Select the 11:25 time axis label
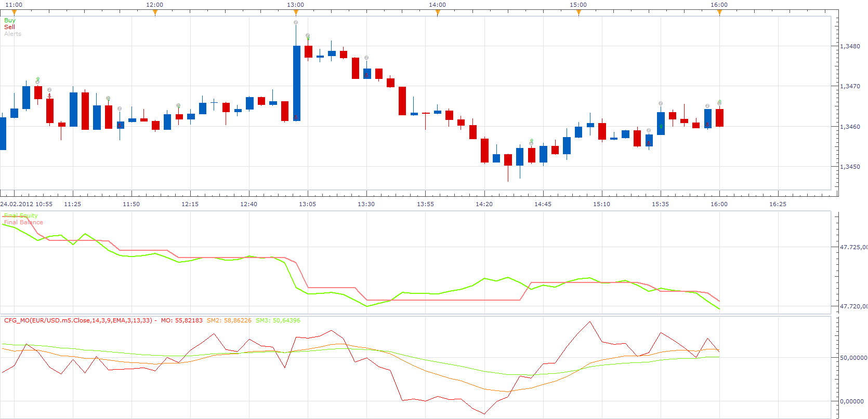 (73, 204)
